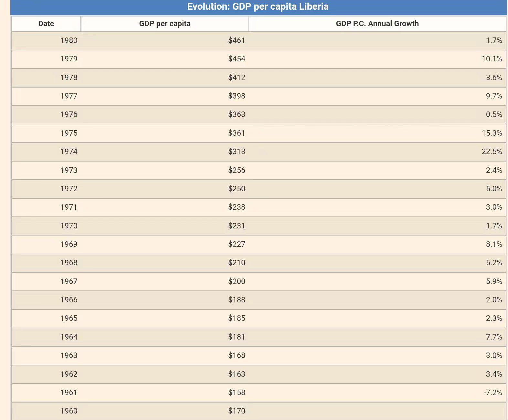Select the year cell '1971'

click(x=69, y=207)
